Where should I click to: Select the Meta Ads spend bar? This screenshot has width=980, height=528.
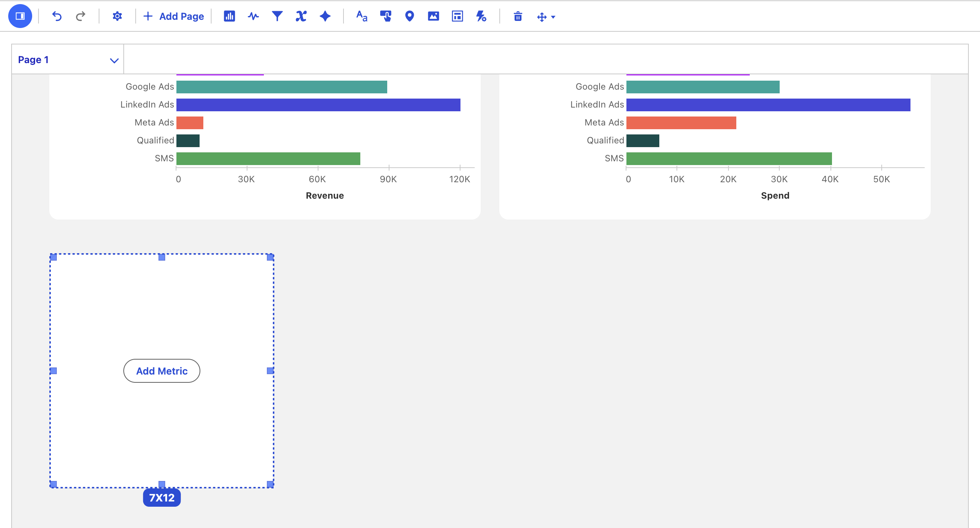click(x=681, y=122)
